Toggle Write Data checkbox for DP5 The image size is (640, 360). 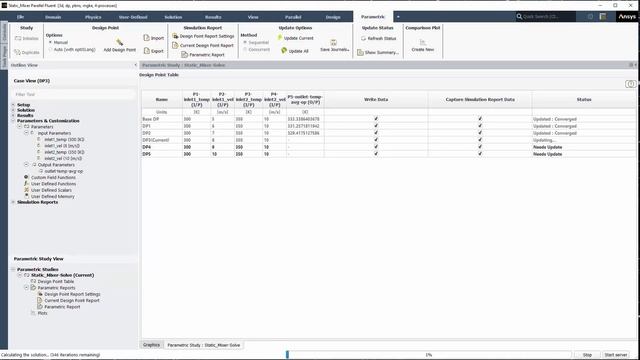[x=376, y=154]
